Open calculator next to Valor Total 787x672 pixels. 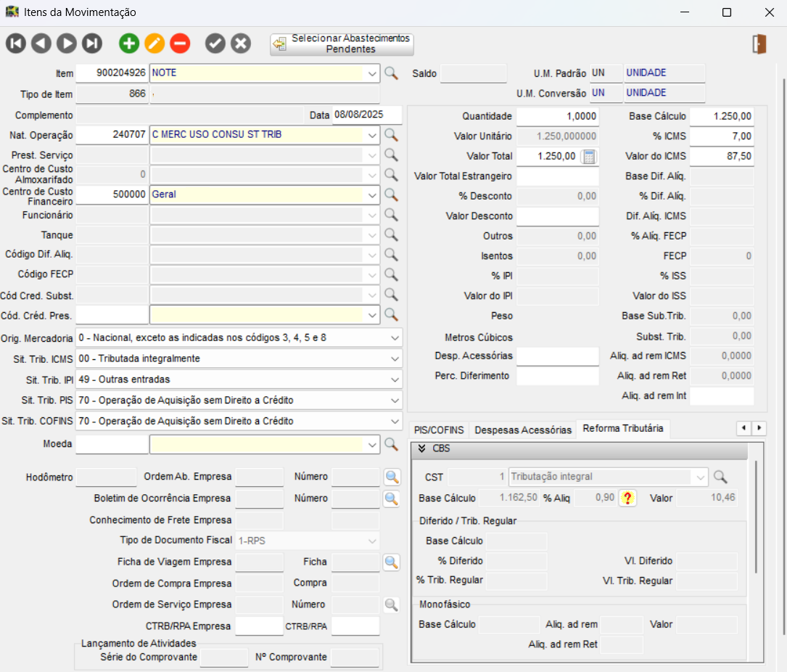589,157
